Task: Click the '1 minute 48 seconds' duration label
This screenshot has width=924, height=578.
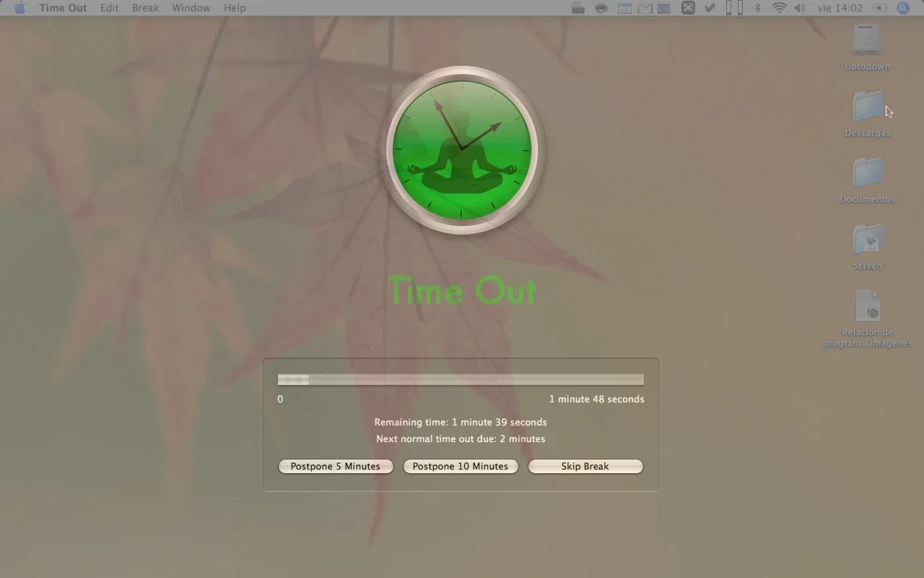Action: tap(597, 399)
